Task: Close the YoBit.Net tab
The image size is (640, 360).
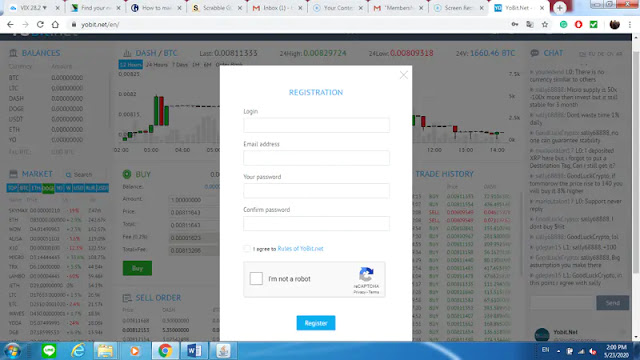Action: click(542, 8)
